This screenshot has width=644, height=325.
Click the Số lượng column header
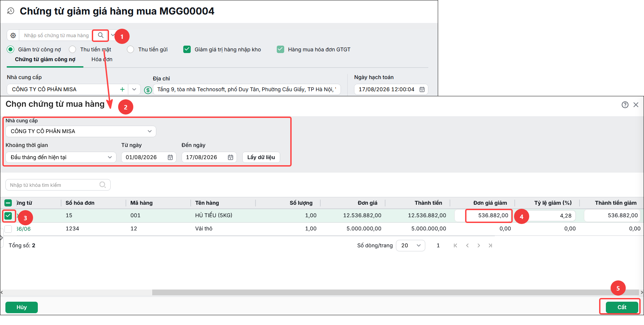(301, 203)
